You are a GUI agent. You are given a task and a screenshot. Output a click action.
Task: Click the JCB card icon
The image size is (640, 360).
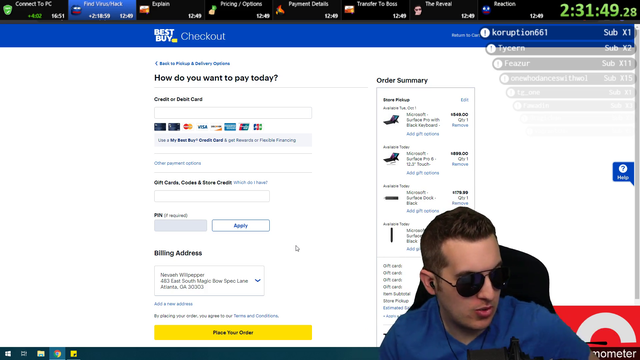pyautogui.click(x=258, y=127)
